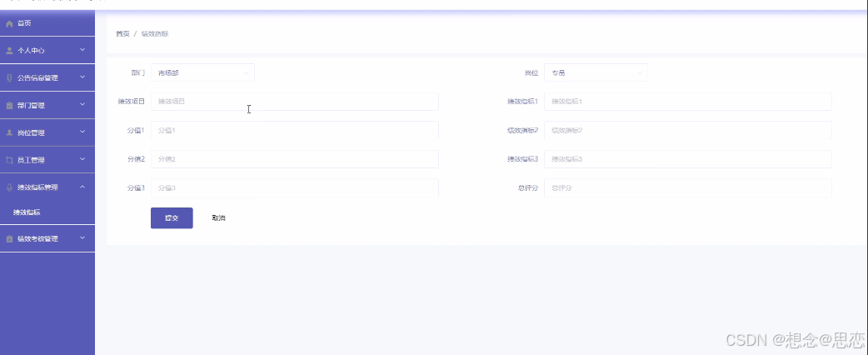This screenshot has width=868, height=355.
Task: Click the 绩效指标 breadcrumb text
Action: pos(155,34)
